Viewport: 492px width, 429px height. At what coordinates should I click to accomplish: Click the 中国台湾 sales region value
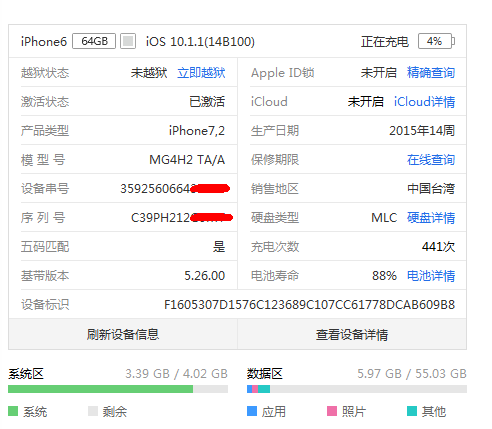pyautogui.click(x=431, y=189)
